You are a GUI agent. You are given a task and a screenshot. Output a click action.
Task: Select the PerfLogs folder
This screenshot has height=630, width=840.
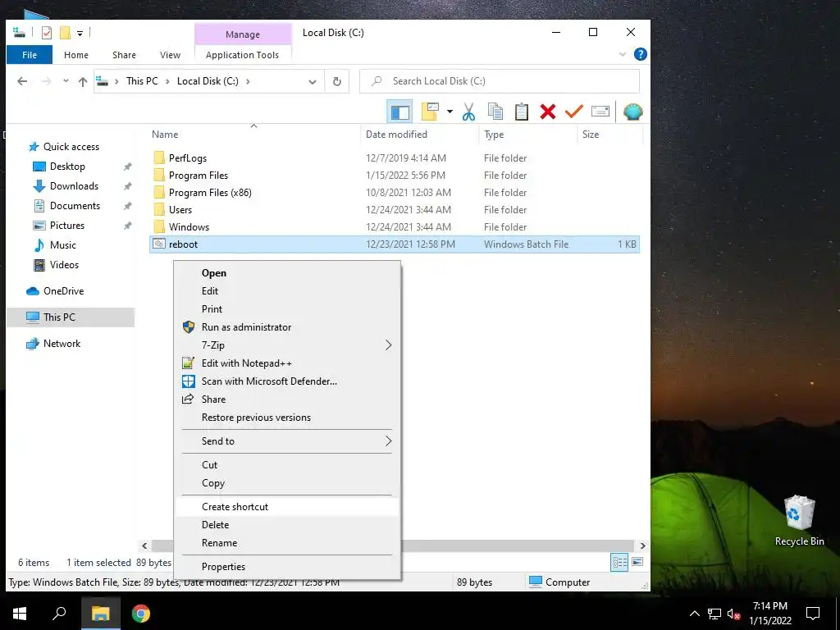[188, 158]
